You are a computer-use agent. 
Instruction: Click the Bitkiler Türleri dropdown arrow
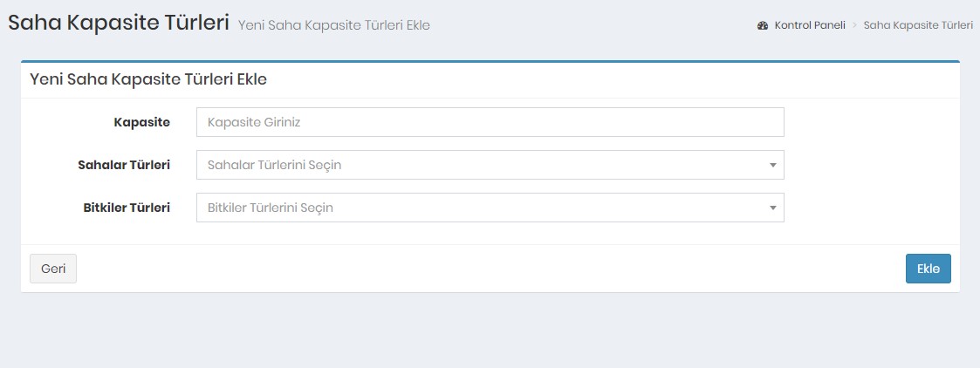pyautogui.click(x=772, y=208)
